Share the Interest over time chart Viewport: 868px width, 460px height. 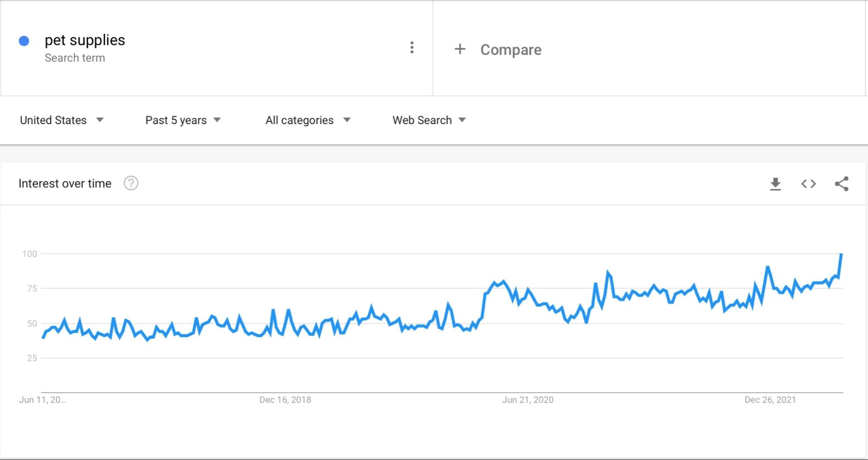coord(842,184)
